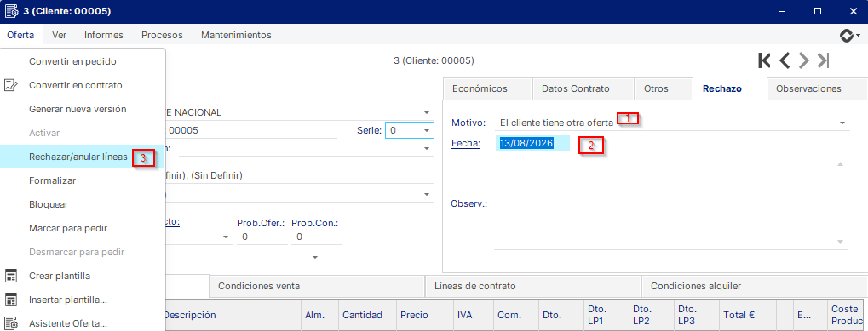Select the Rechazo tab
This screenshot has height=331, width=868.
(730, 88)
